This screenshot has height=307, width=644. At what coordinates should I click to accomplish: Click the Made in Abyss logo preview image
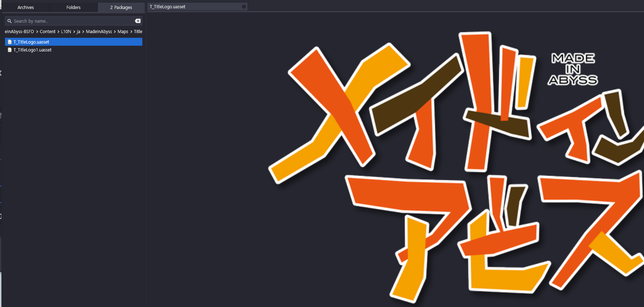coord(456,167)
